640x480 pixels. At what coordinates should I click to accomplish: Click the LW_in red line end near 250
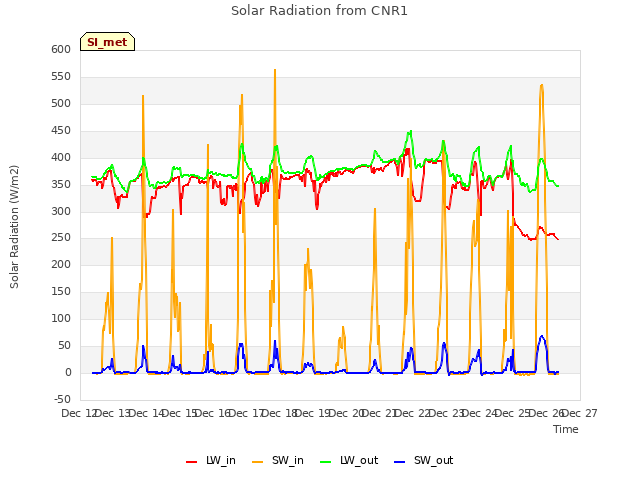pos(558,239)
